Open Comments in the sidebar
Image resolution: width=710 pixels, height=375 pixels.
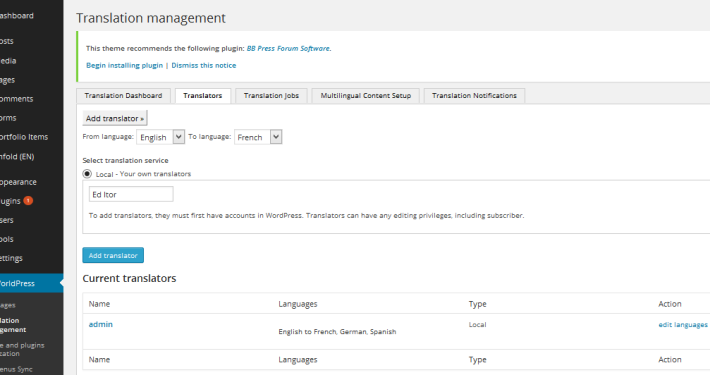click(x=16, y=99)
